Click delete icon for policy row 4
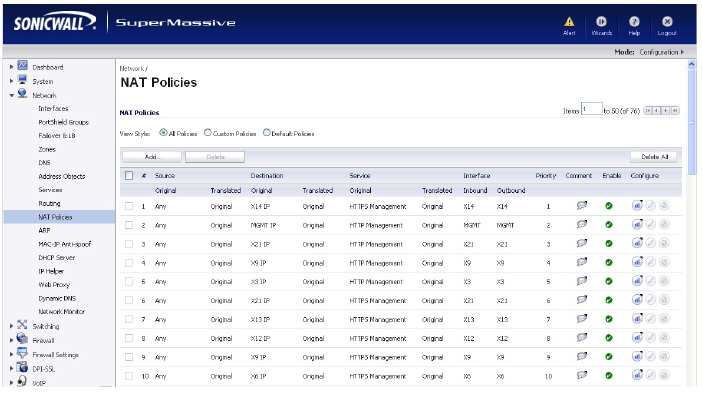 coord(664,263)
